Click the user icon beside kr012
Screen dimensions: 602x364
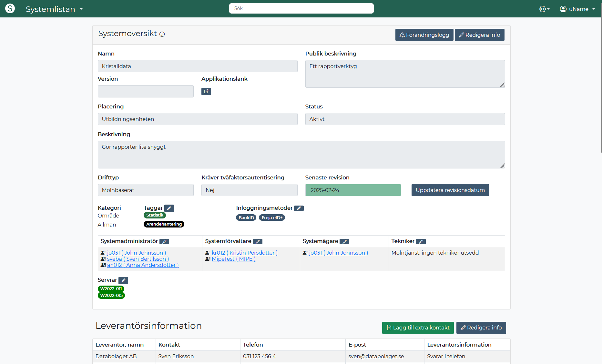[208, 253]
